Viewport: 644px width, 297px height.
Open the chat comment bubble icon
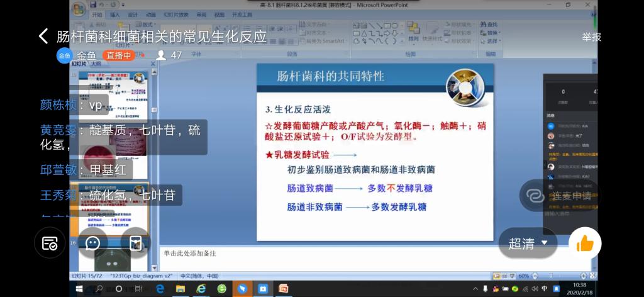[93, 244]
